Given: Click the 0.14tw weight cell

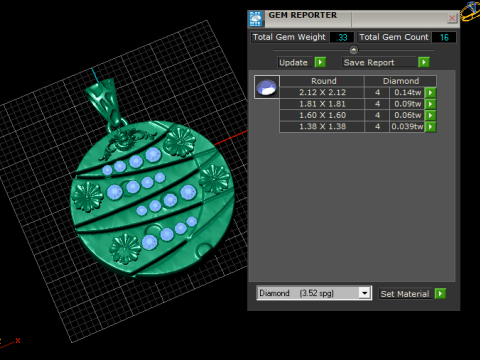Looking at the screenshot, I should tap(407, 92).
